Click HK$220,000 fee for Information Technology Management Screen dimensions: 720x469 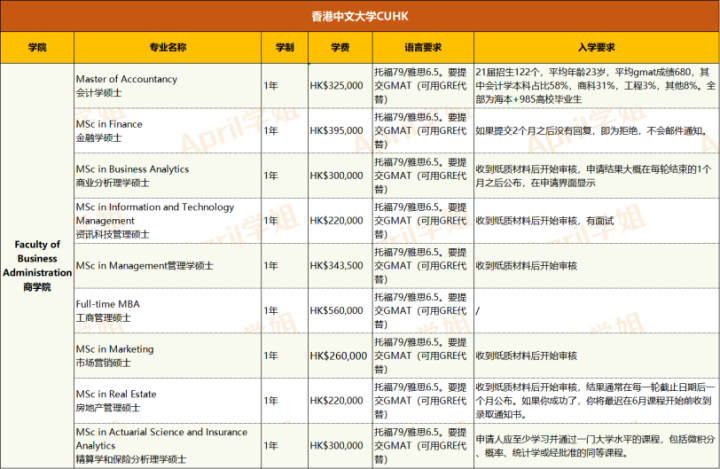pos(340,221)
